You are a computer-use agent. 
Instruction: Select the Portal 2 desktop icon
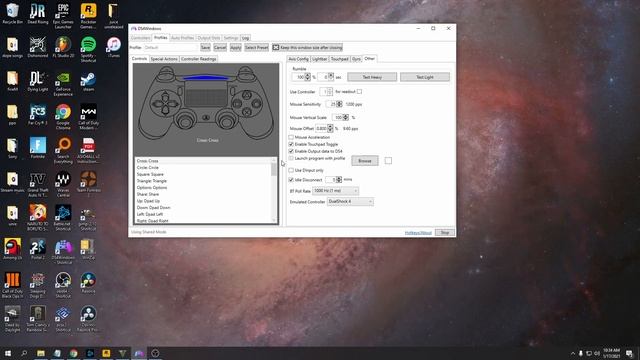click(38, 249)
